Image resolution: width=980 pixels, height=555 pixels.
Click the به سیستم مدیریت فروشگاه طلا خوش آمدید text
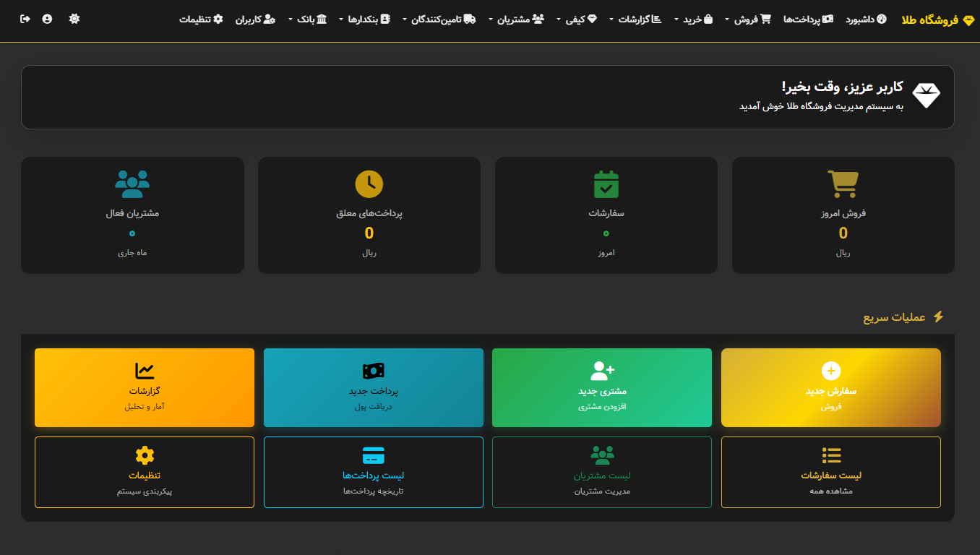821,107
